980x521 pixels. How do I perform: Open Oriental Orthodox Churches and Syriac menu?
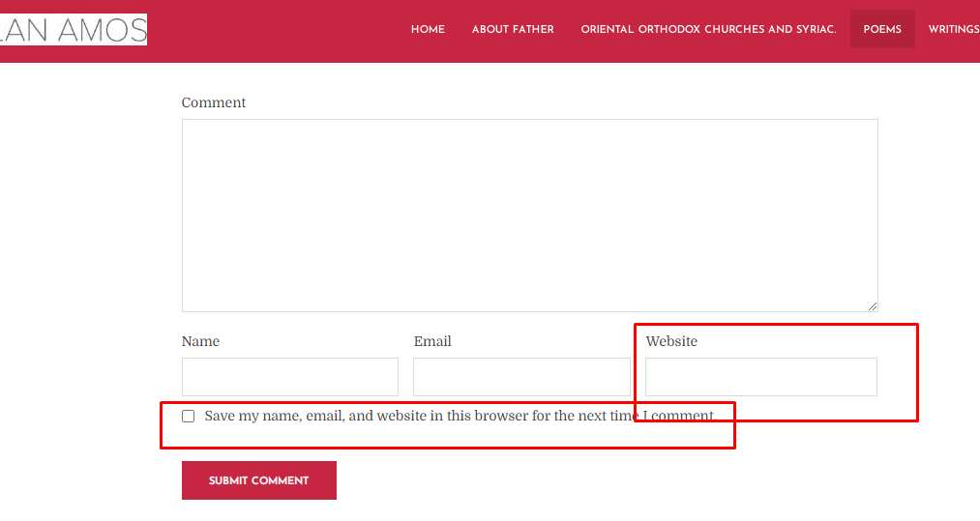coord(708,29)
